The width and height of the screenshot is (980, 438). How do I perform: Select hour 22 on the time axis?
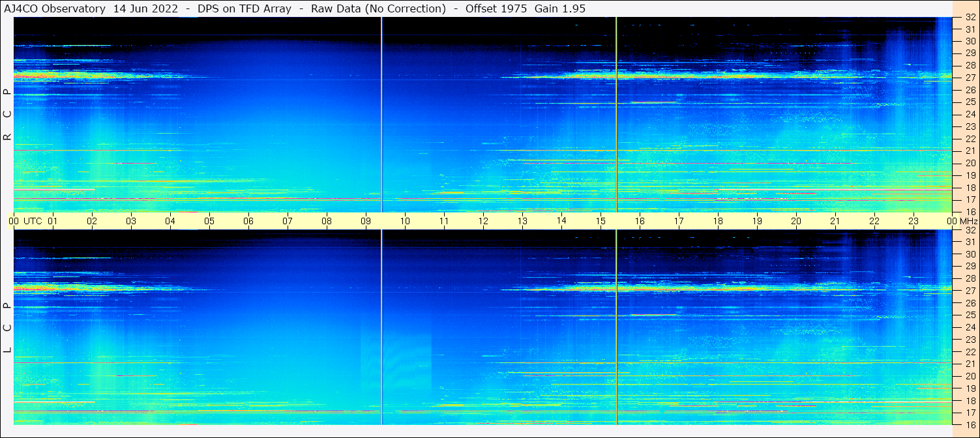(x=874, y=221)
